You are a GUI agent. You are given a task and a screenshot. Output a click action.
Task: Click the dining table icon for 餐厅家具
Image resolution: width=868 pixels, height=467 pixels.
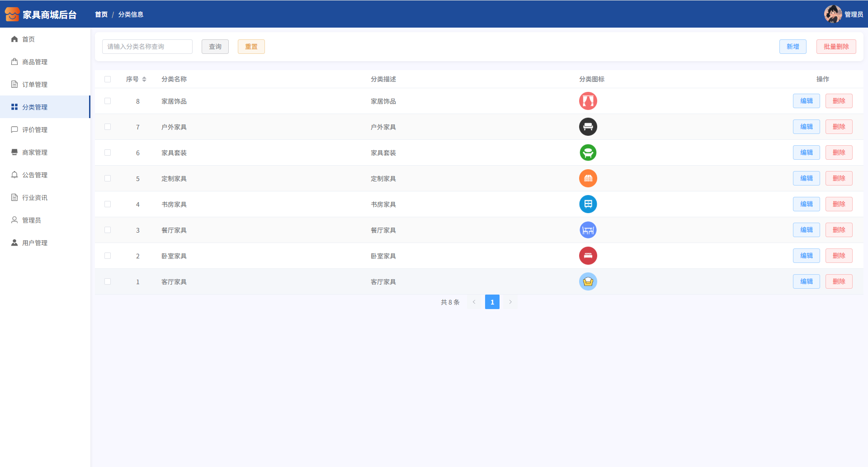click(x=588, y=230)
